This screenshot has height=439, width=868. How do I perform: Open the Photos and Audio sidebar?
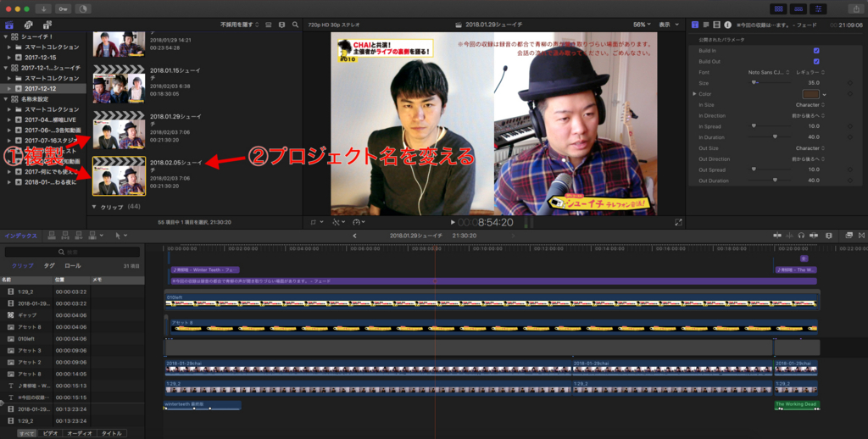[28, 25]
